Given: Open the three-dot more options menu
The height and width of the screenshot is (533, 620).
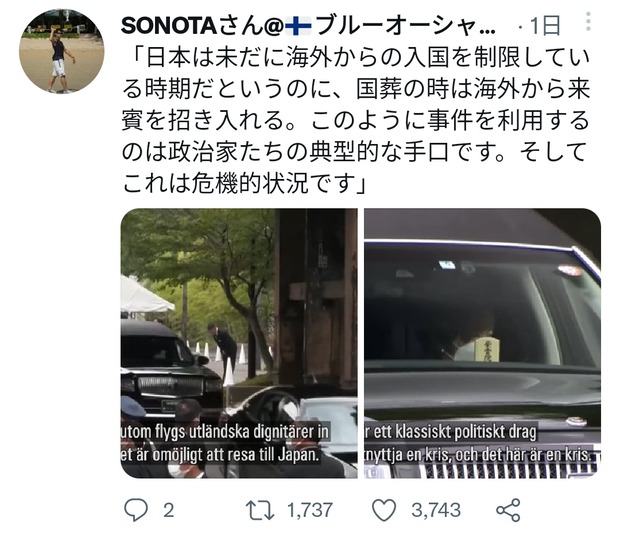Looking at the screenshot, I should [x=588, y=21].
